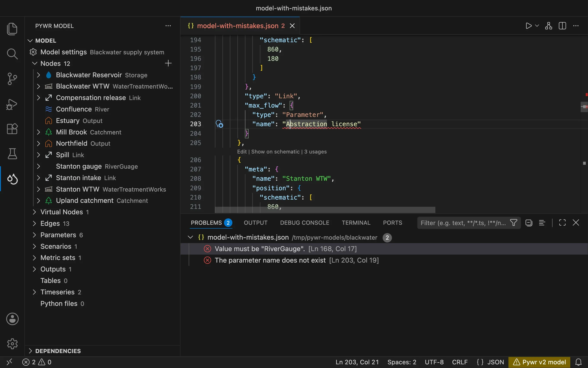Viewport: 588px width, 368px height.
Task: Expand the Edges group
Action: 34,223
